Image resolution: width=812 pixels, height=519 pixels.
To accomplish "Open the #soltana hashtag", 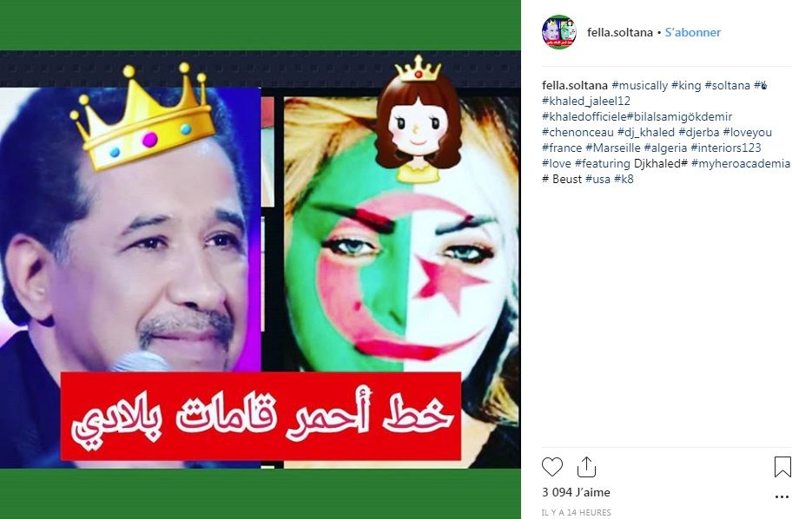I will pyautogui.click(x=728, y=85).
